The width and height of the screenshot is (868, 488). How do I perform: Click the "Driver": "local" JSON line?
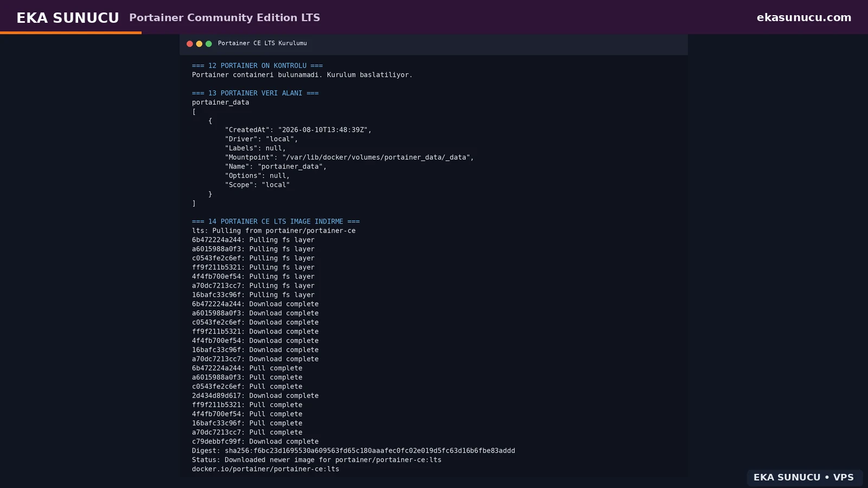(261, 139)
